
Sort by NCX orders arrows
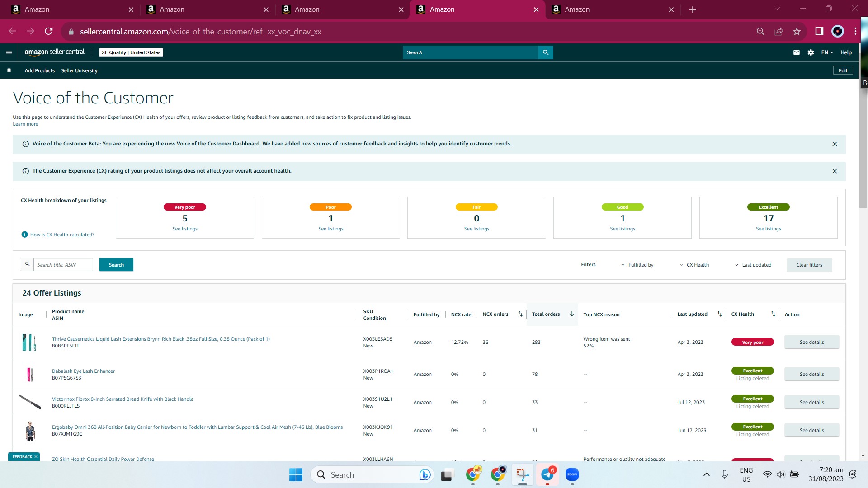pos(520,314)
